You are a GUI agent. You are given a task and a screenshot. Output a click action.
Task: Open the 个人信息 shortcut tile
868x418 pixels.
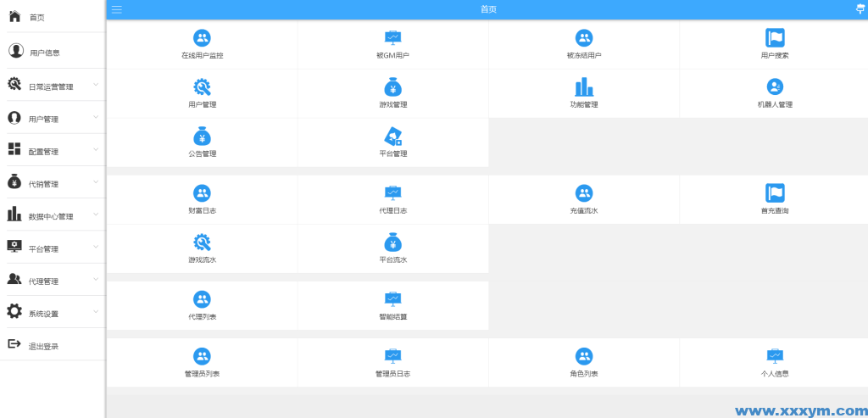coord(775,363)
